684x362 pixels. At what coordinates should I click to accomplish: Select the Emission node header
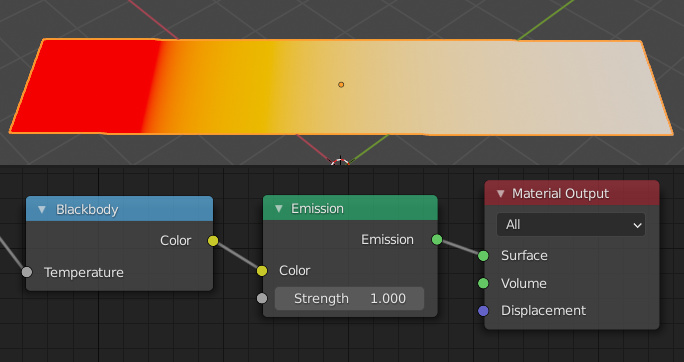pos(350,208)
